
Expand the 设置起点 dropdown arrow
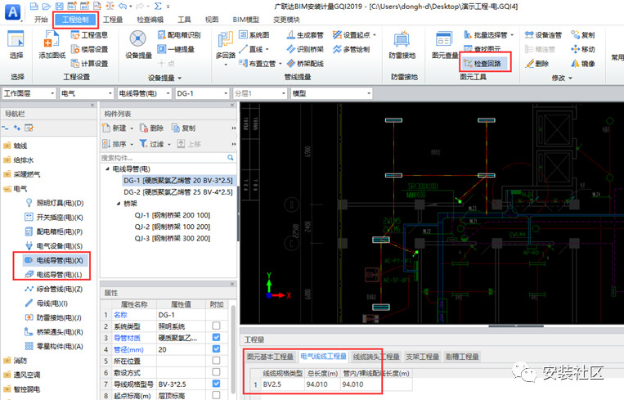(374, 35)
